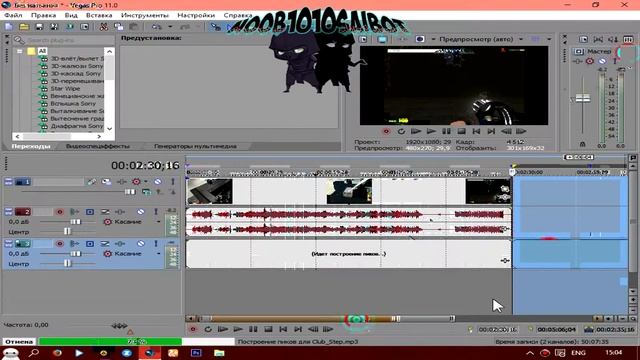Toggle loop playback in the timeline transport

coord(208,329)
